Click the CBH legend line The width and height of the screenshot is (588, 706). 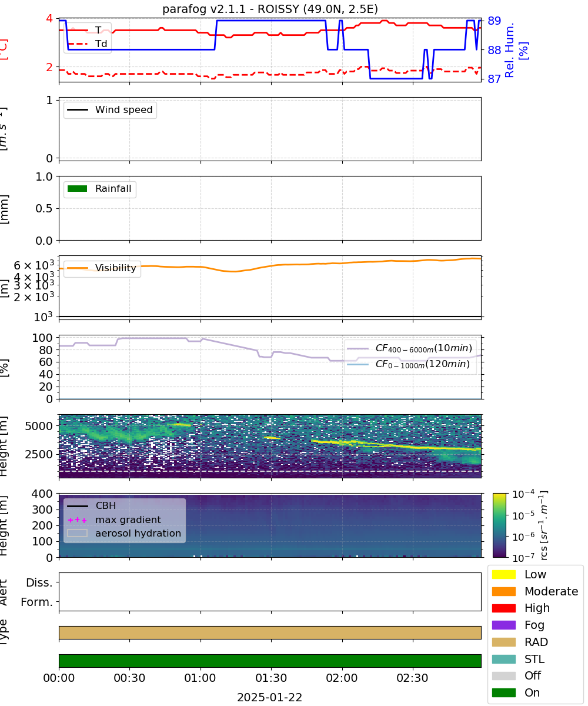pyautogui.click(x=78, y=505)
